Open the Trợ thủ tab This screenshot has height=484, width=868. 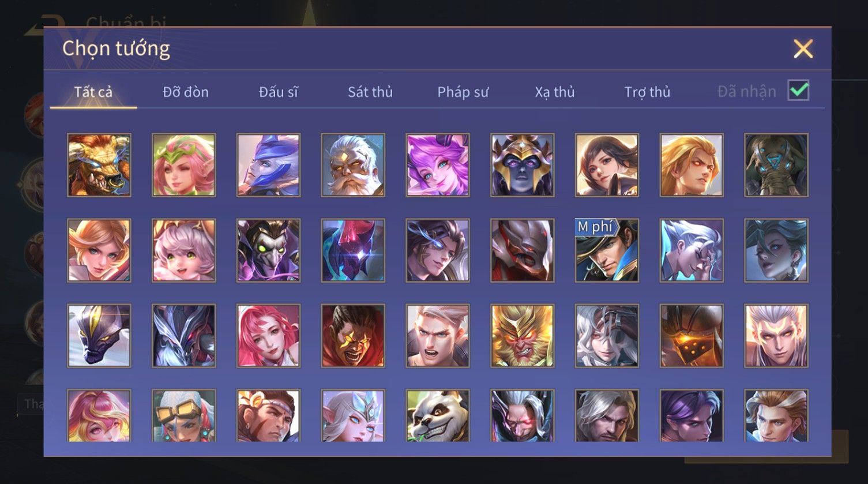point(647,92)
